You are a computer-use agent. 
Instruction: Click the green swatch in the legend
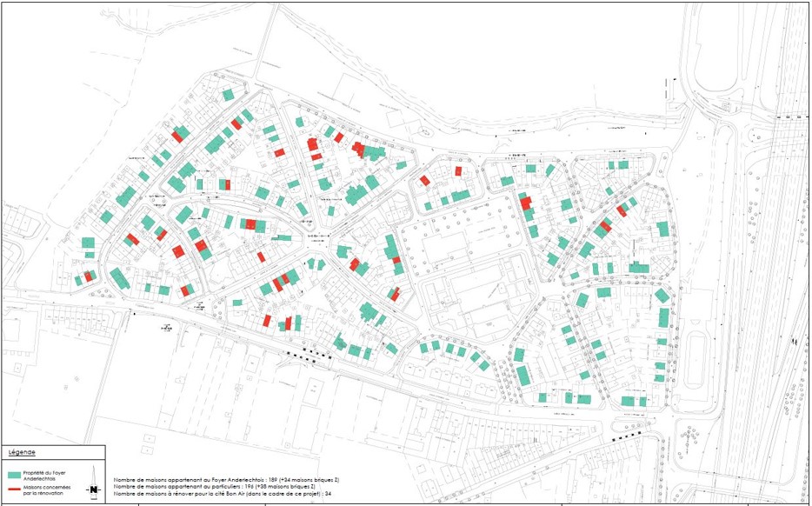click(x=13, y=476)
